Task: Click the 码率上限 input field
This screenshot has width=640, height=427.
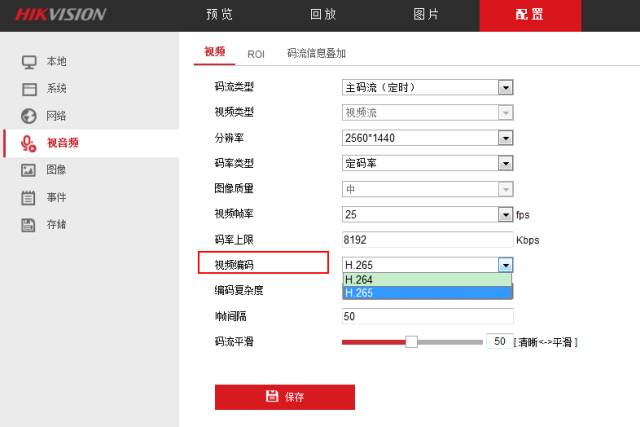Action: (427, 240)
